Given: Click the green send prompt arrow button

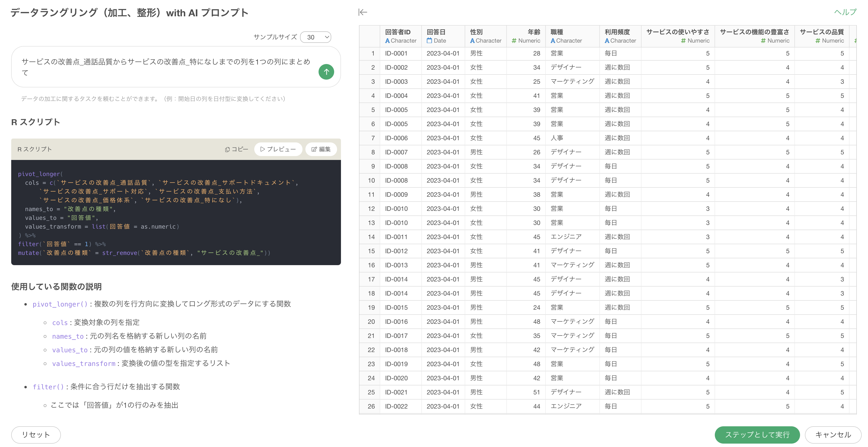Looking at the screenshot, I should click(326, 72).
